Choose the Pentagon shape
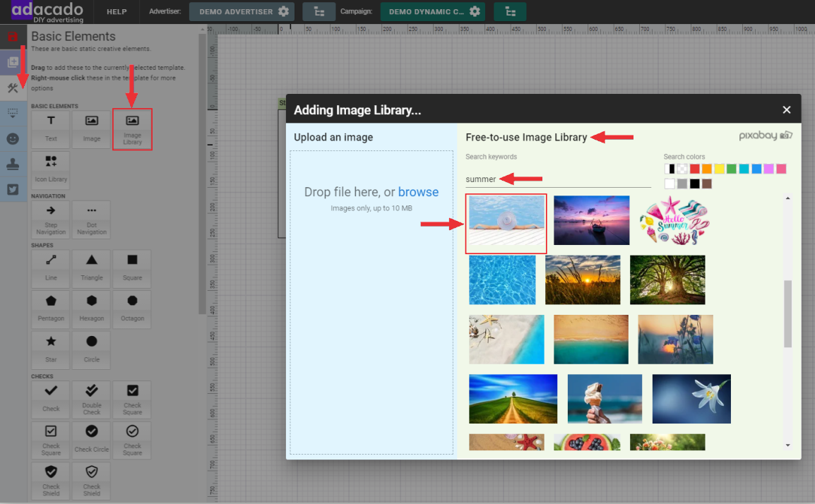This screenshot has height=504, width=815. click(50, 309)
